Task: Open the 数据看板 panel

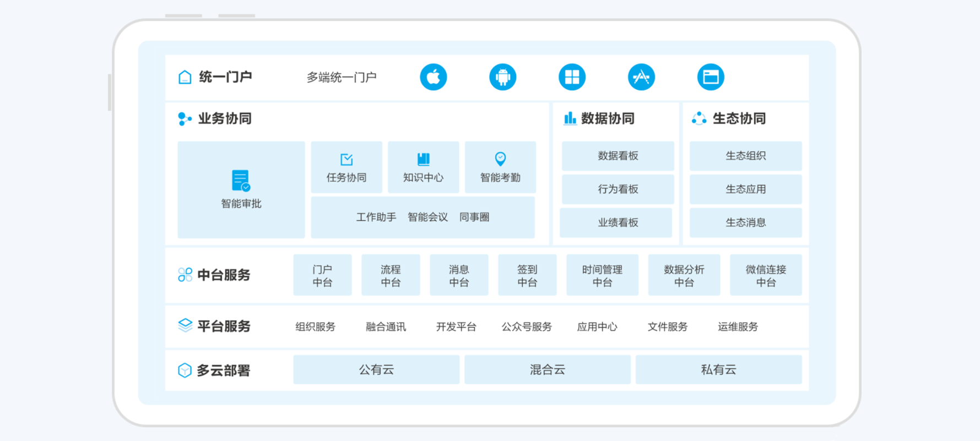Action: [x=618, y=156]
